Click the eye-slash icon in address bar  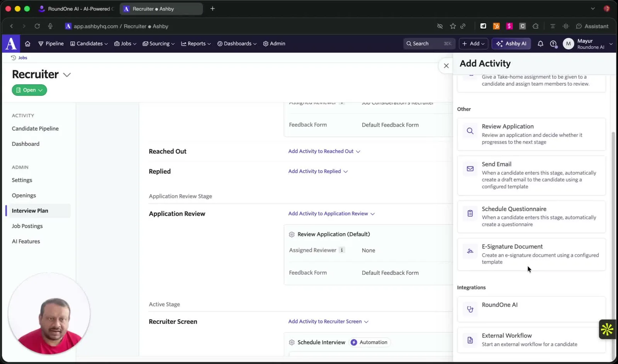coord(440,26)
